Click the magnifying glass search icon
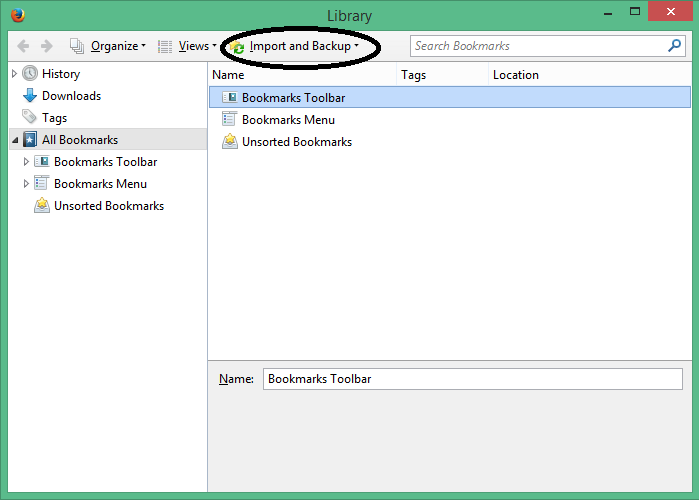699x500 pixels. (x=674, y=45)
